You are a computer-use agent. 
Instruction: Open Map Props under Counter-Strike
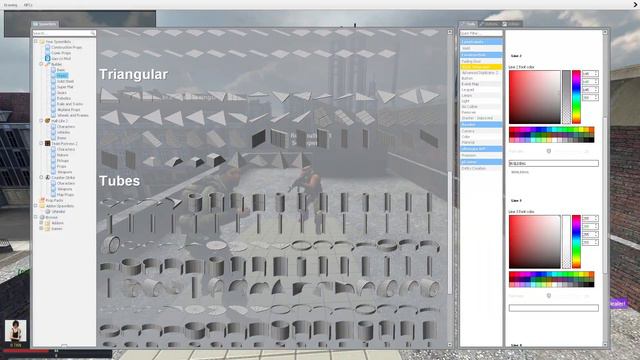[x=65, y=195]
